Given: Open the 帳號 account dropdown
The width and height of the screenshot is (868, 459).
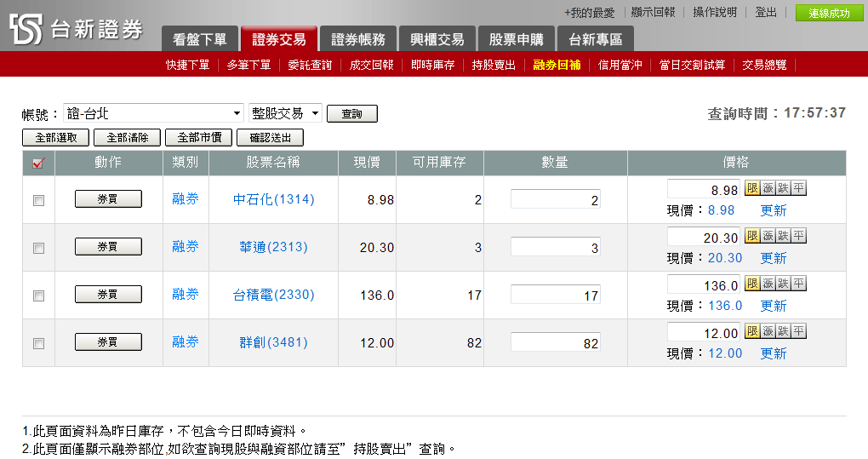Looking at the screenshot, I should [153, 113].
